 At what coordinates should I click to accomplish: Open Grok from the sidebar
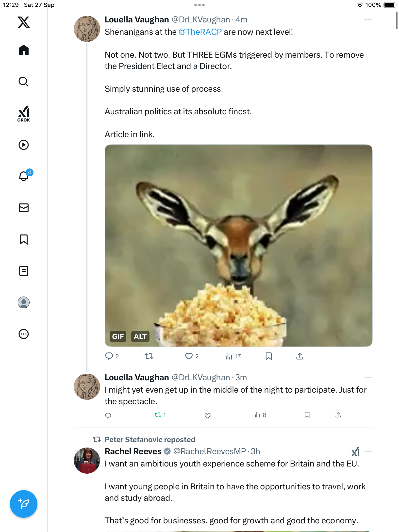click(24, 114)
